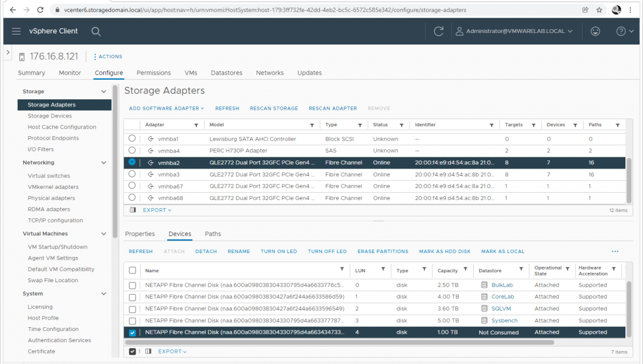Viewport: 643px width, 364px height.
Task: Switch to the adapter Properties tab
Action: click(140, 234)
